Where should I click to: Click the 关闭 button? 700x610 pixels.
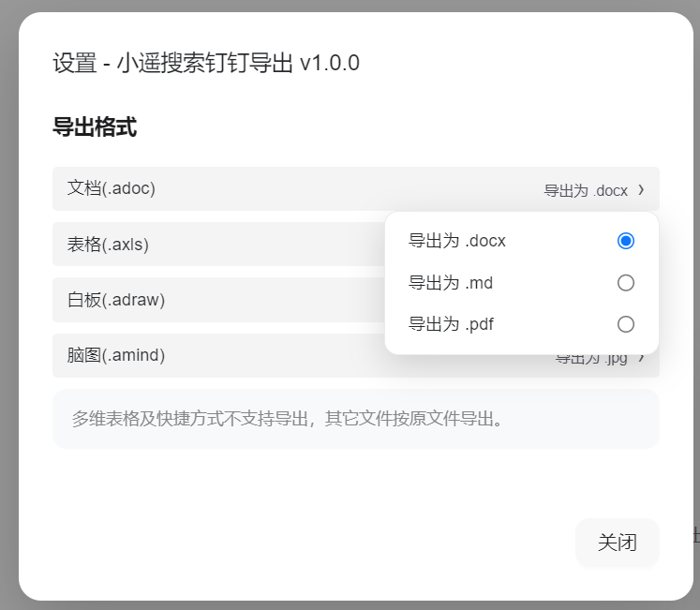tap(618, 543)
